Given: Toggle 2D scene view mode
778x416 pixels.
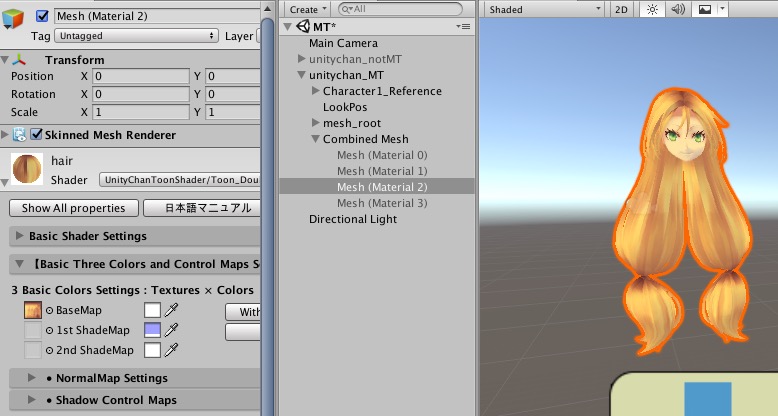Looking at the screenshot, I should click(x=621, y=9).
